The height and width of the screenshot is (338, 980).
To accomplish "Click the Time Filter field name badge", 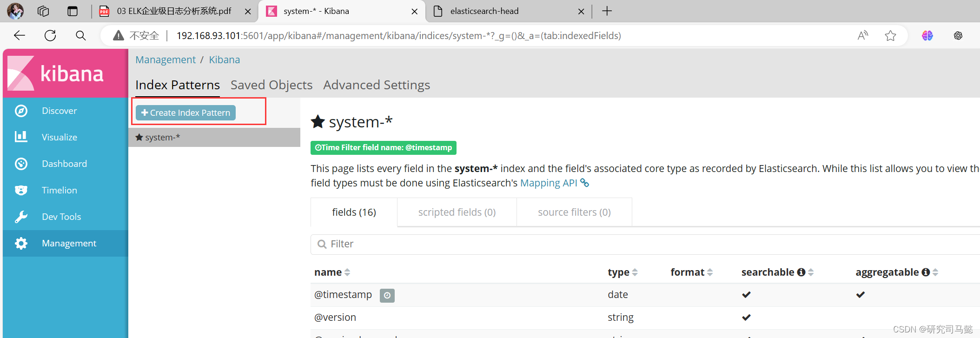I will pyautogui.click(x=384, y=147).
